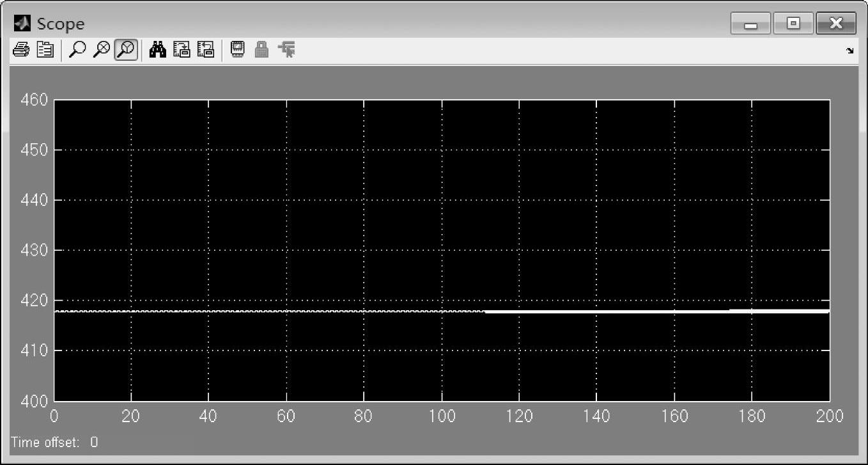
Task: Click the x-axis tick label 60
Action: (286, 417)
